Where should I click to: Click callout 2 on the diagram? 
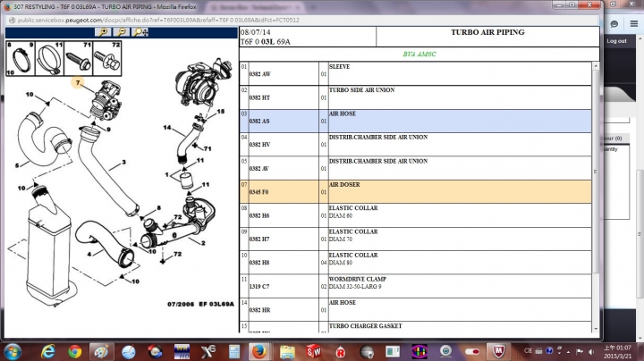(x=203, y=243)
